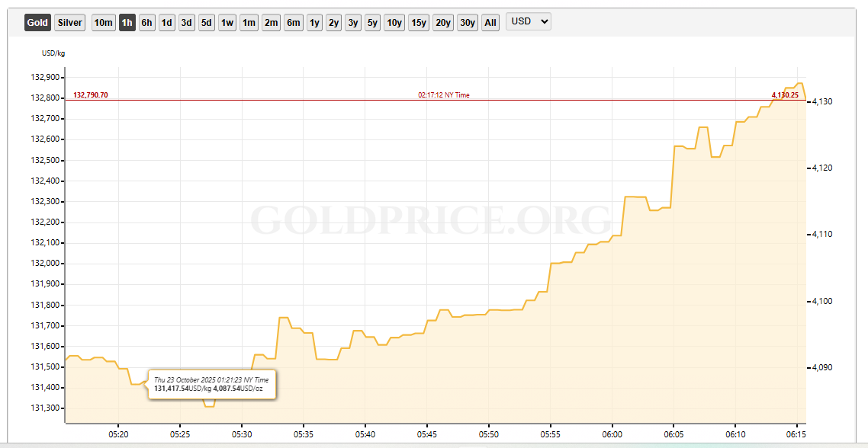Select the 5y time range
The width and height of the screenshot is (868, 448).
tap(371, 23)
